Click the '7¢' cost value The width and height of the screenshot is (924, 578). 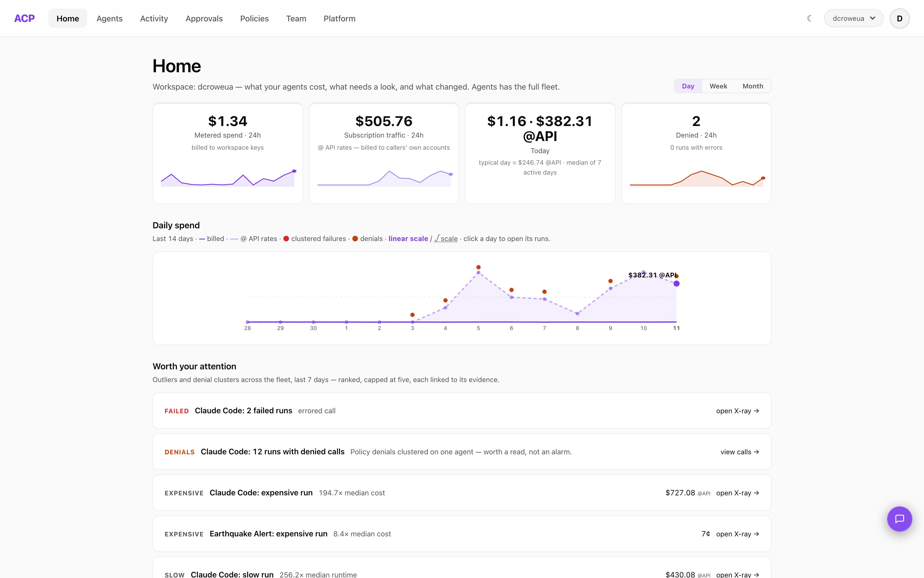[706, 534]
